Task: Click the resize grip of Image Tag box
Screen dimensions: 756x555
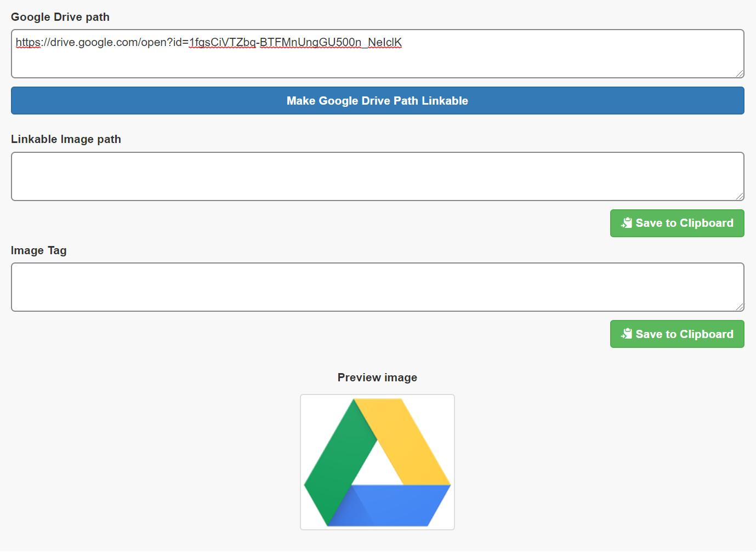Action: [x=740, y=307]
